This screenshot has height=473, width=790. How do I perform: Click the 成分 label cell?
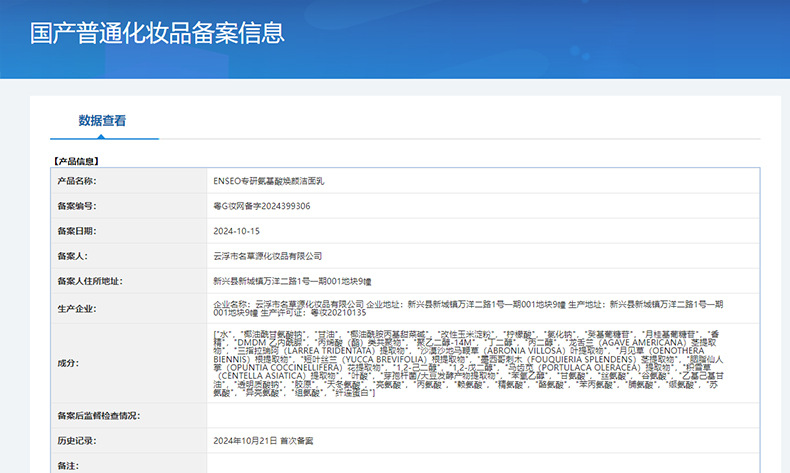[128, 363]
